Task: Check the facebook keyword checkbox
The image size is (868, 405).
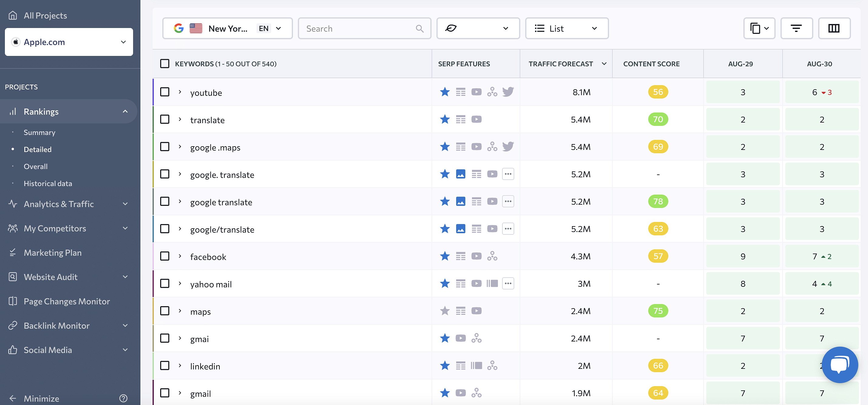Action: pyautogui.click(x=164, y=256)
